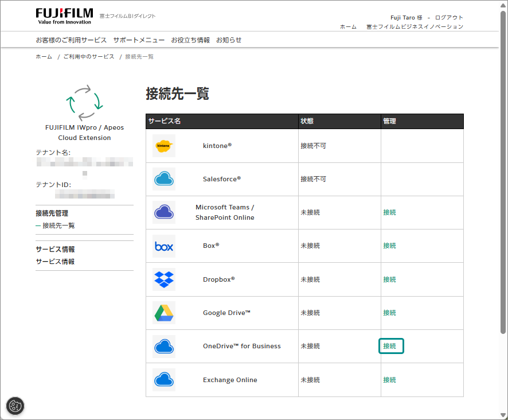Image resolution: width=508 pixels, height=420 pixels.
Task: Connect Microsoft Teams / SharePoint Online via 接続
Action: [389, 212]
